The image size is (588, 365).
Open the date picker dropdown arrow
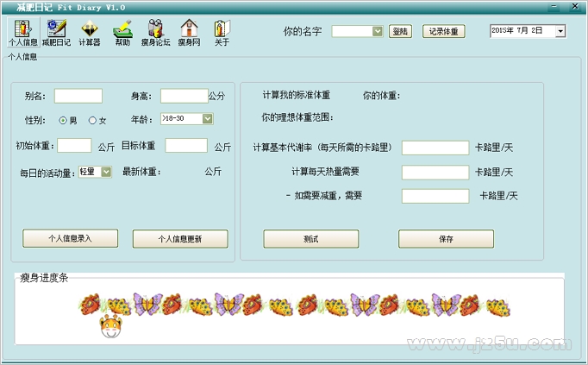click(560, 31)
